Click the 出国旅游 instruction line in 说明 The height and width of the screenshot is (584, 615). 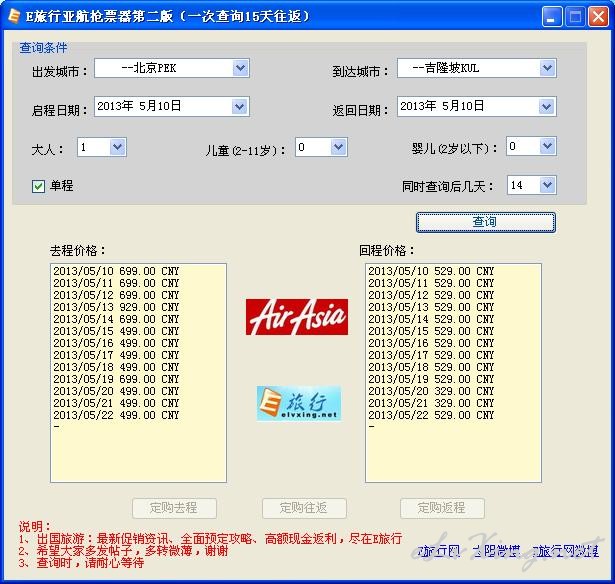(210, 539)
